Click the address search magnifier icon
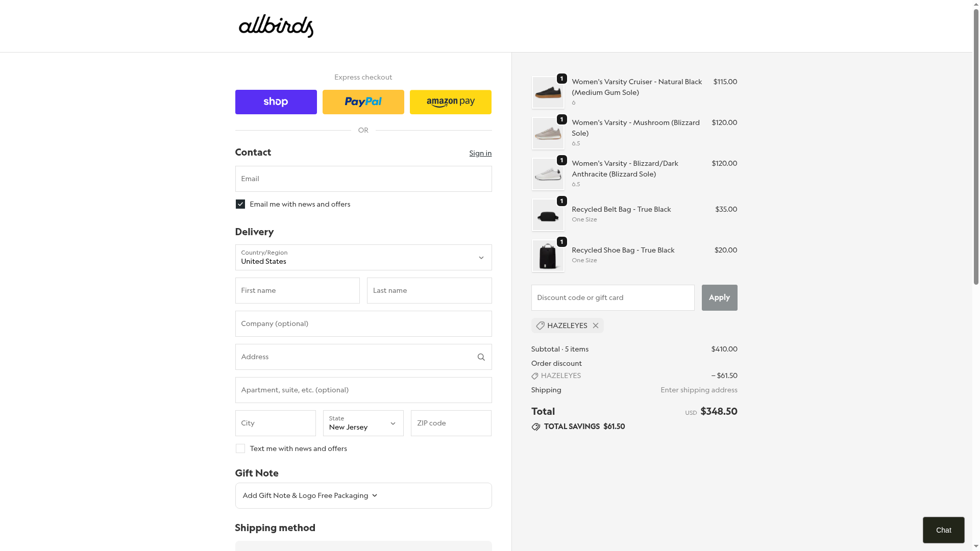Image resolution: width=980 pixels, height=551 pixels. click(x=481, y=357)
